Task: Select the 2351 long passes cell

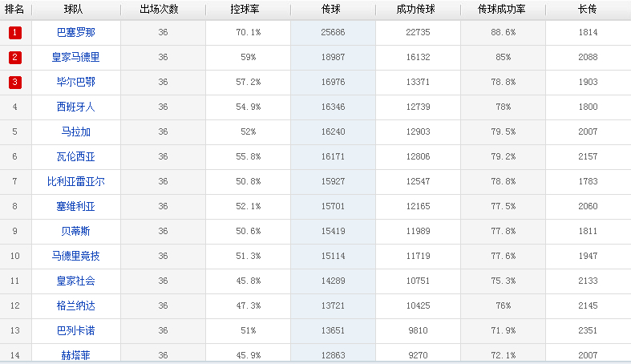Action: (588, 331)
